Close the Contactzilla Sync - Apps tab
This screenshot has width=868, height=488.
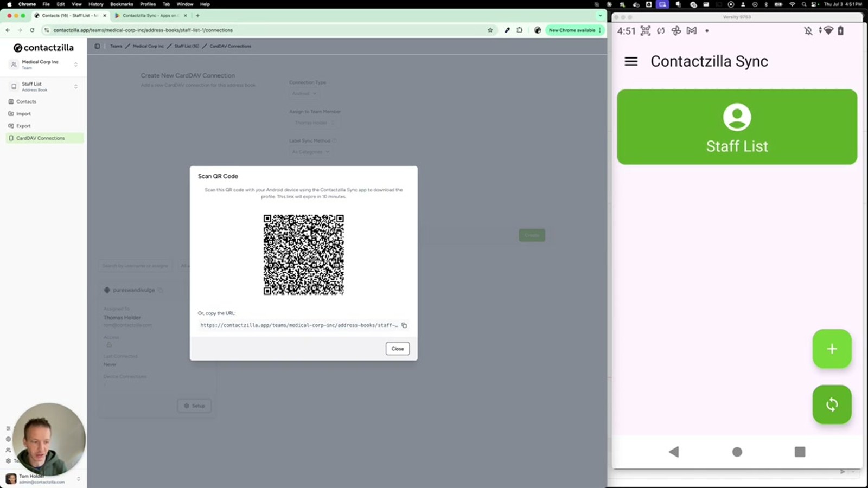185,16
